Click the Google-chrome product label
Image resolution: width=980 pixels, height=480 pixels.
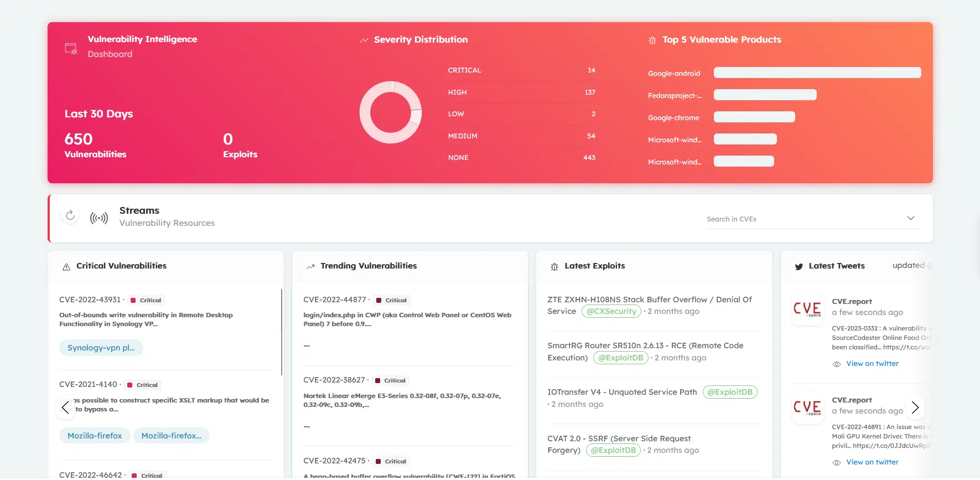673,118
